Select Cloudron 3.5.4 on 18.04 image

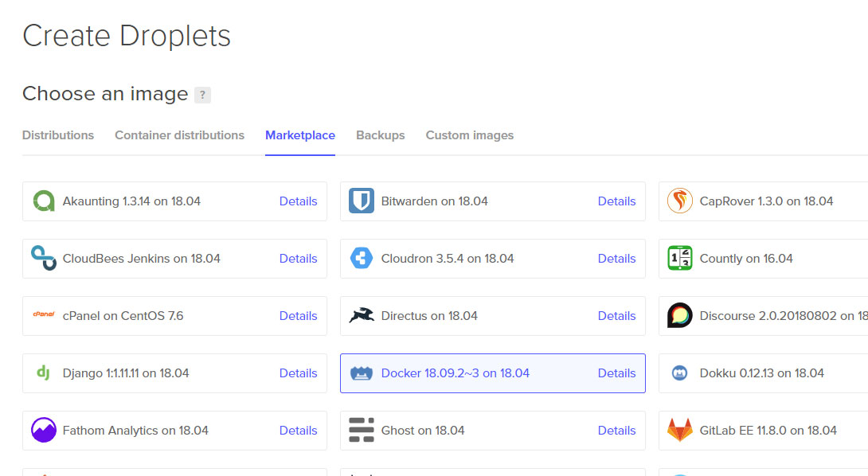[x=493, y=259]
